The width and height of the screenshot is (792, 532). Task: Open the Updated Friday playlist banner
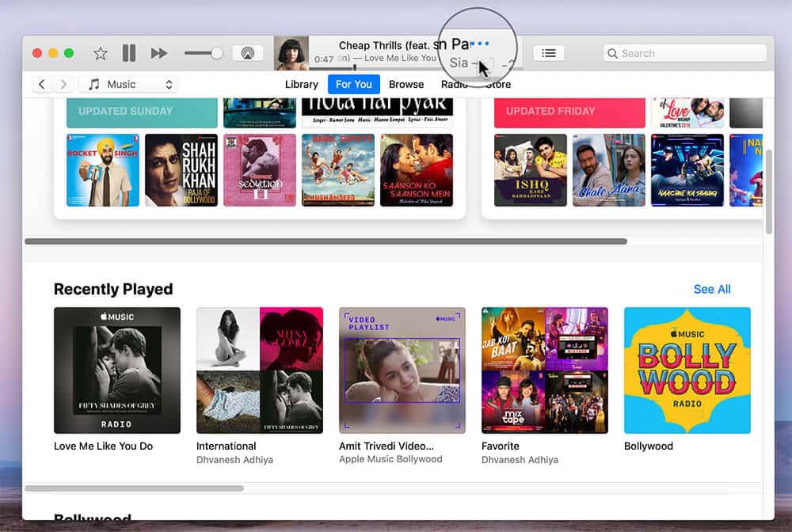[569, 112]
